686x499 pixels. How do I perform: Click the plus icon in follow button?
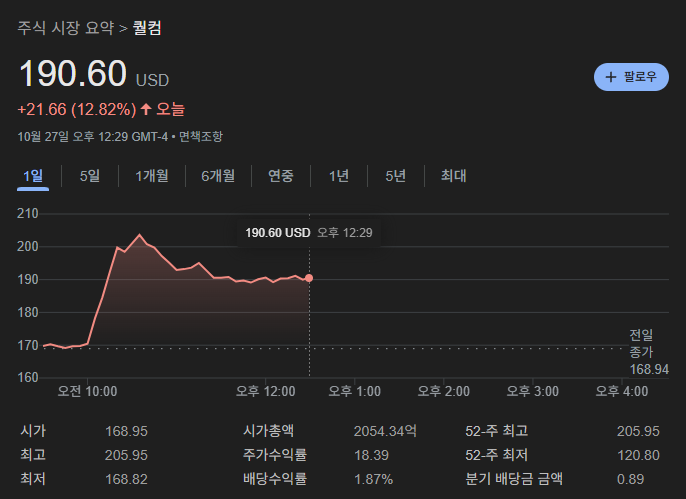point(611,77)
